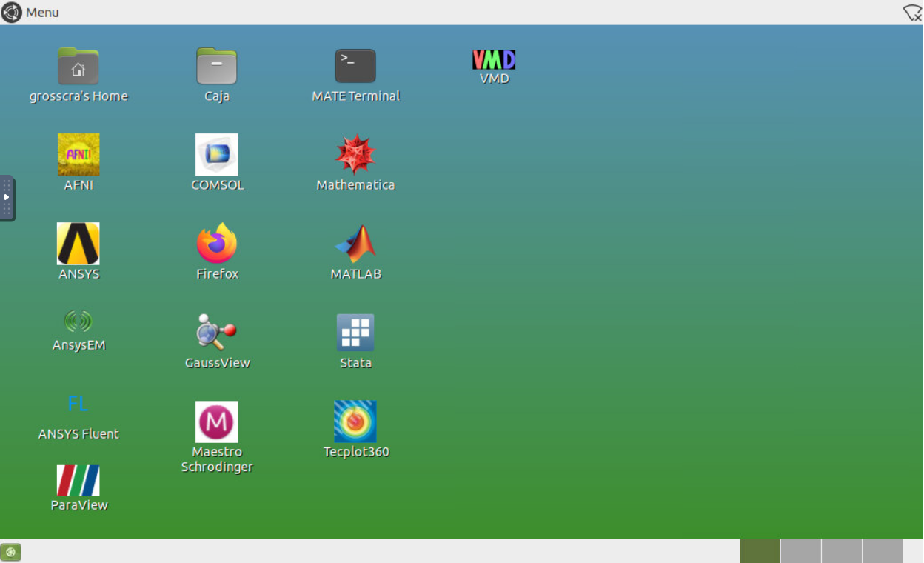Launch ParaView
This screenshot has height=563, width=924.
click(78, 481)
